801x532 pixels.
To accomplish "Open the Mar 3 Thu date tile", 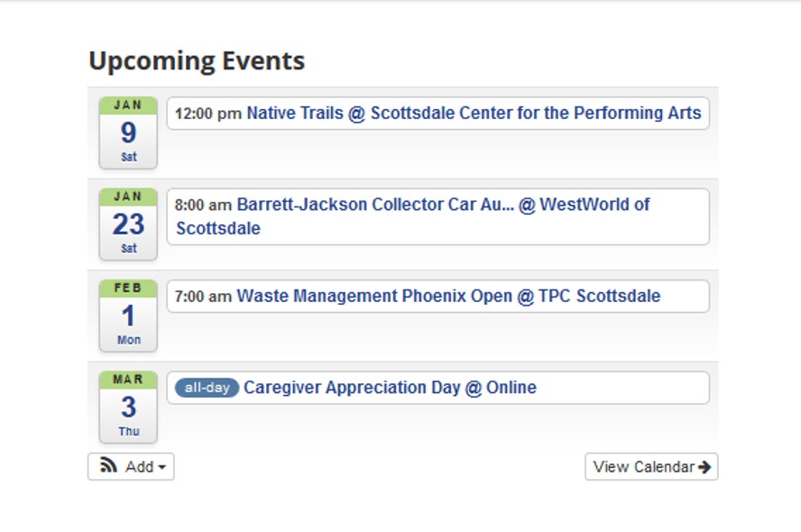I will pyautogui.click(x=128, y=407).
